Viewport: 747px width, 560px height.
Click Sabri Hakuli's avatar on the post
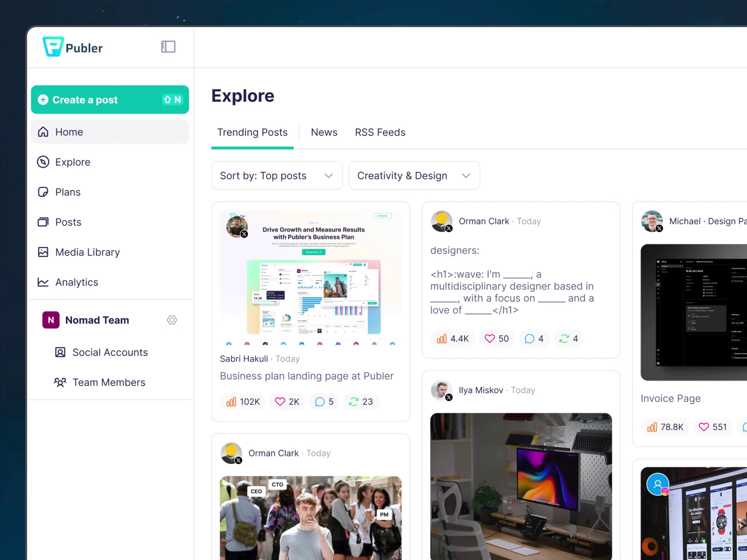pyautogui.click(x=237, y=226)
